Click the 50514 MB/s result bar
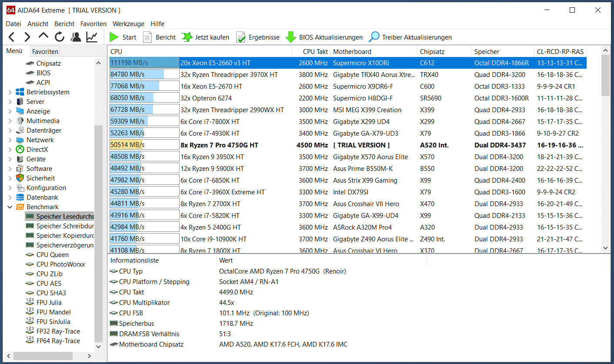 (144, 145)
